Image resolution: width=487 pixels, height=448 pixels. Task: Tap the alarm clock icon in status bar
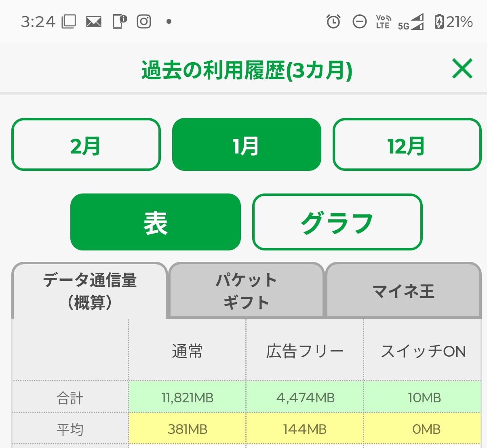tap(333, 21)
